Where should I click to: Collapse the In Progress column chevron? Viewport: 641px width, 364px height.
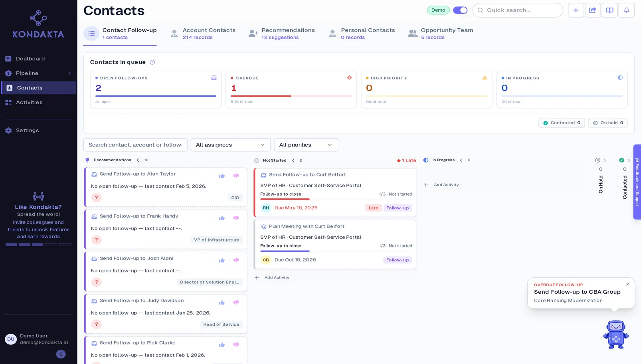[x=461, y=160]
